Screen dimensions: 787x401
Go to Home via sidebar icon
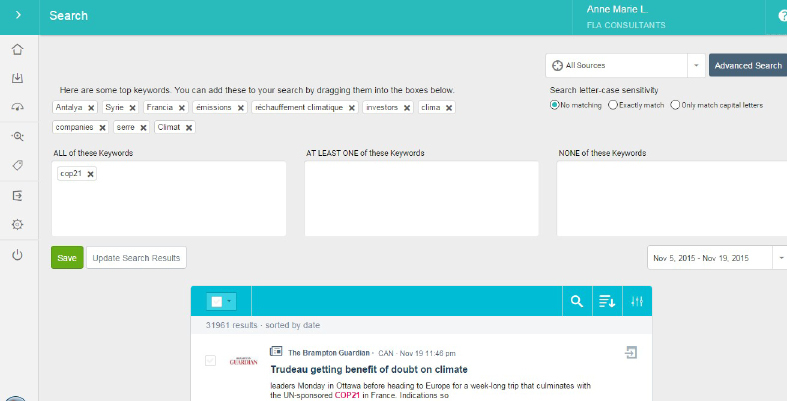[x=18, y=50]
